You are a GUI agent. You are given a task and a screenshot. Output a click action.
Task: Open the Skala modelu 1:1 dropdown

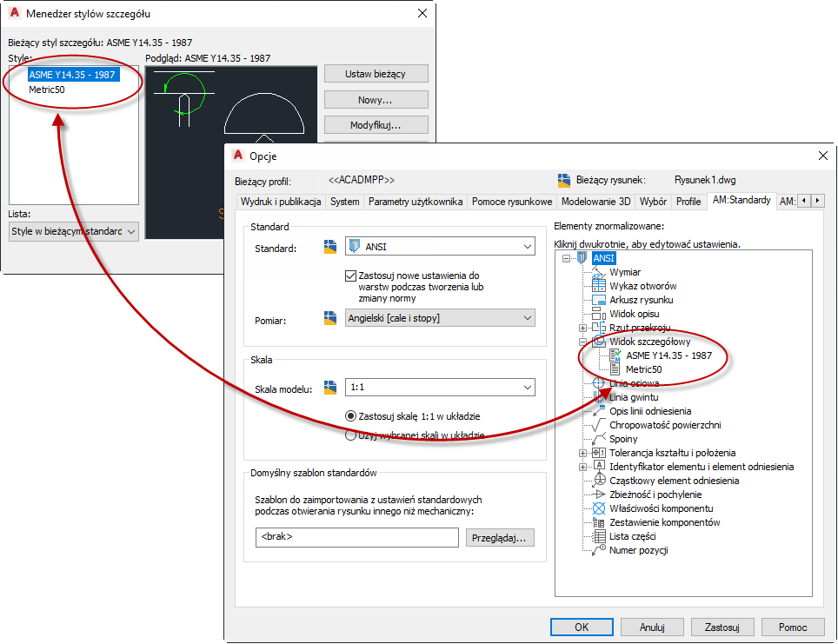tap(440, 387)
